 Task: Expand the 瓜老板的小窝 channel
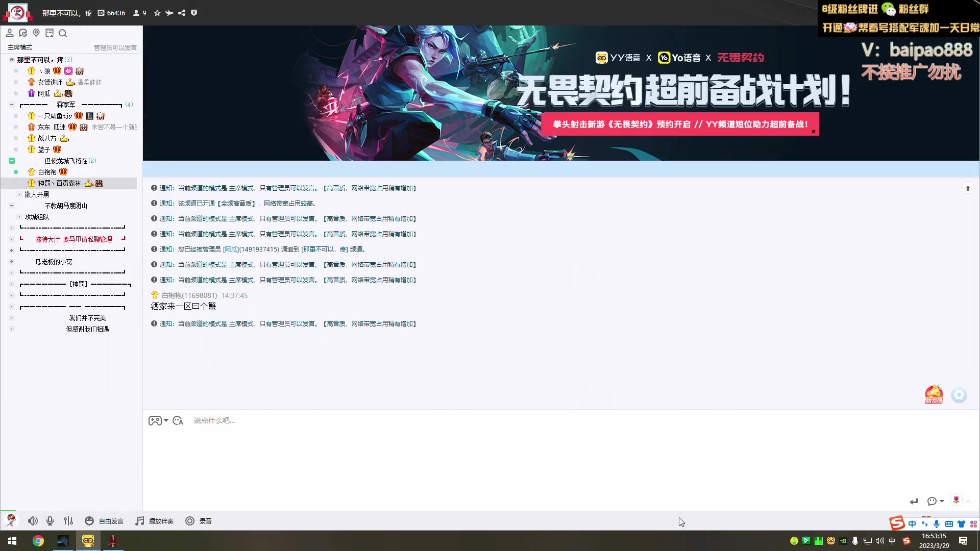[x=12, y=262]
